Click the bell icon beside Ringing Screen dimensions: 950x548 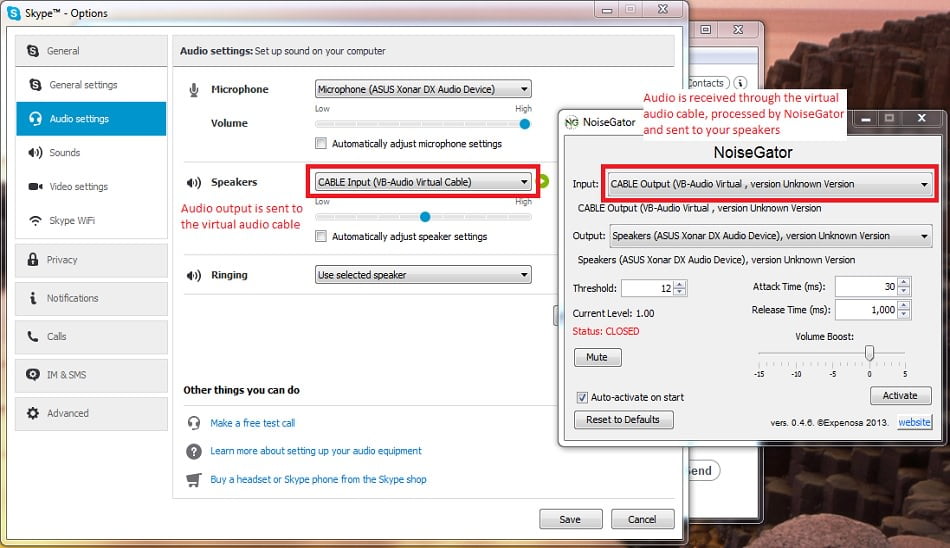click(194, 275)
